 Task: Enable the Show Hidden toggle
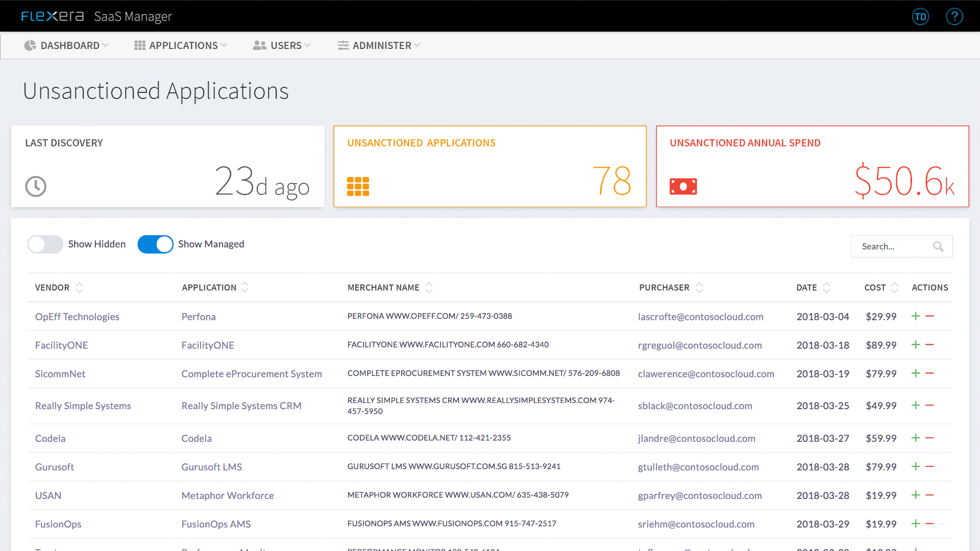tap(45, 244)
